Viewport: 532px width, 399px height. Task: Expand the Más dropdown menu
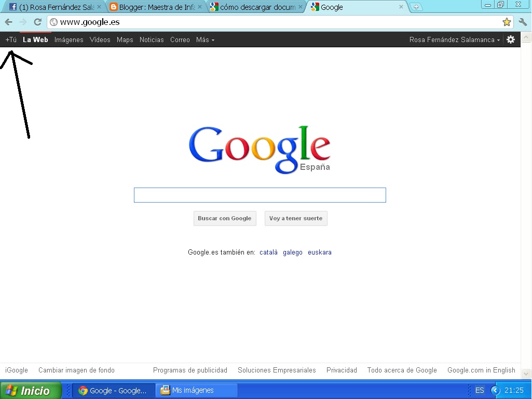205,39
